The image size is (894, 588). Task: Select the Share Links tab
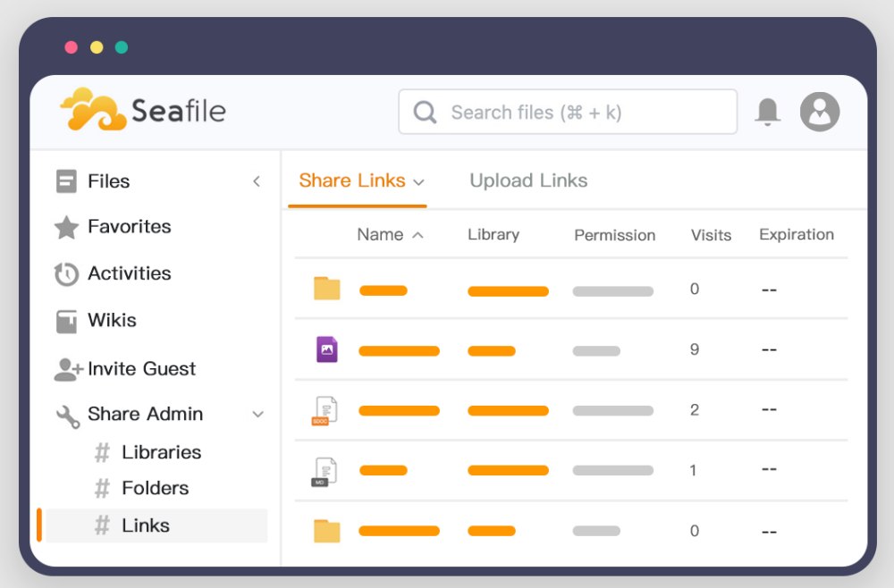pyautogui.click(x=352, y=181)
